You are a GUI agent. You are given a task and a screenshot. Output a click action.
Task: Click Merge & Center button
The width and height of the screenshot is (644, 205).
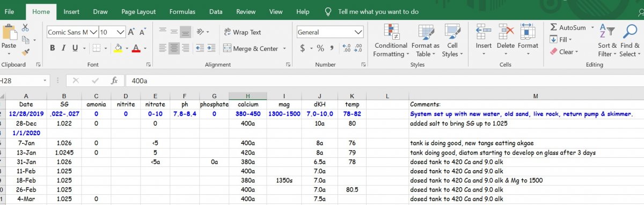(x=251, y=48)
